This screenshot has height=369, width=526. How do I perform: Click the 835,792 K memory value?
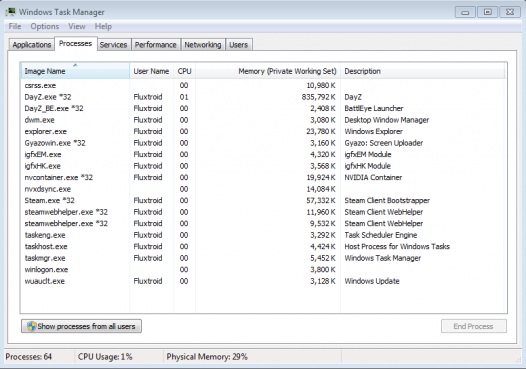click(x=318, y=97)
